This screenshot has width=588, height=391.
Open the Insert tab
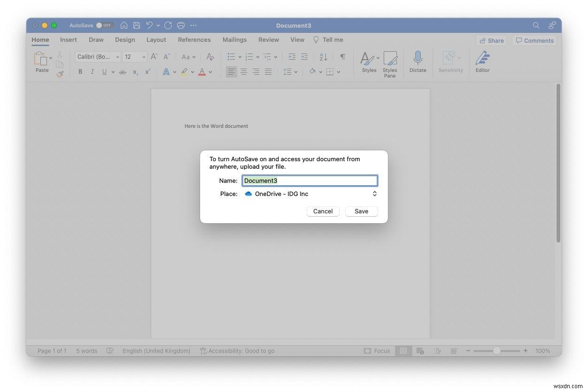point(69,40)
